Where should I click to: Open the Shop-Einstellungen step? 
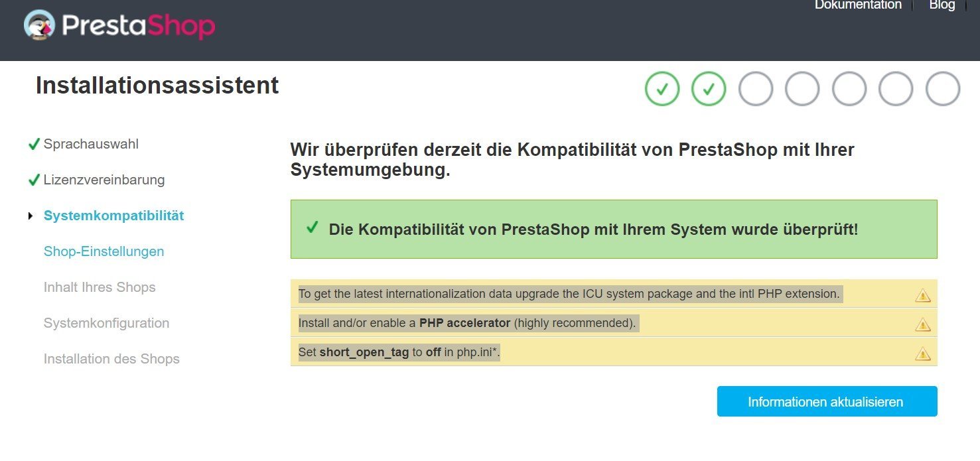(104, 251)
